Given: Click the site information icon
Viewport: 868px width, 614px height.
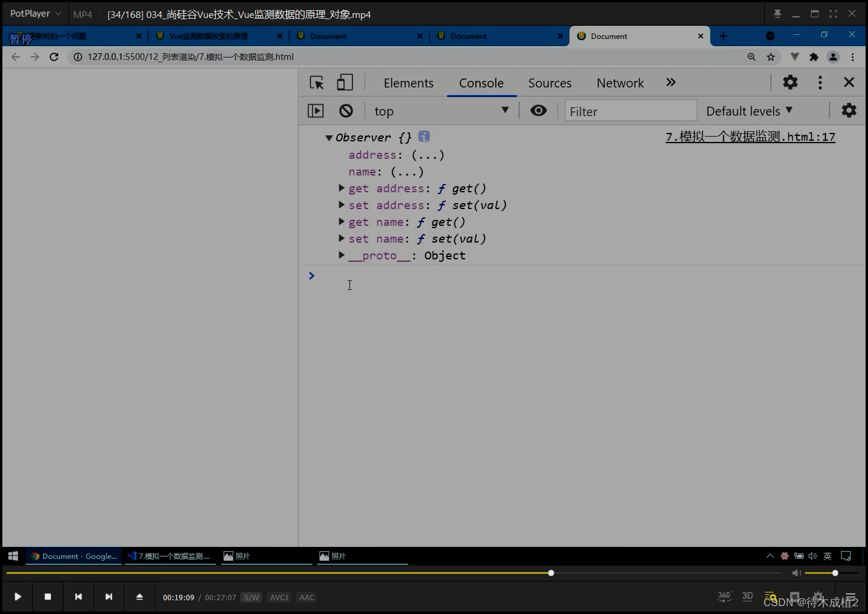Looking at the screenshot, I should pyautogui.click(x=77, y=57).
